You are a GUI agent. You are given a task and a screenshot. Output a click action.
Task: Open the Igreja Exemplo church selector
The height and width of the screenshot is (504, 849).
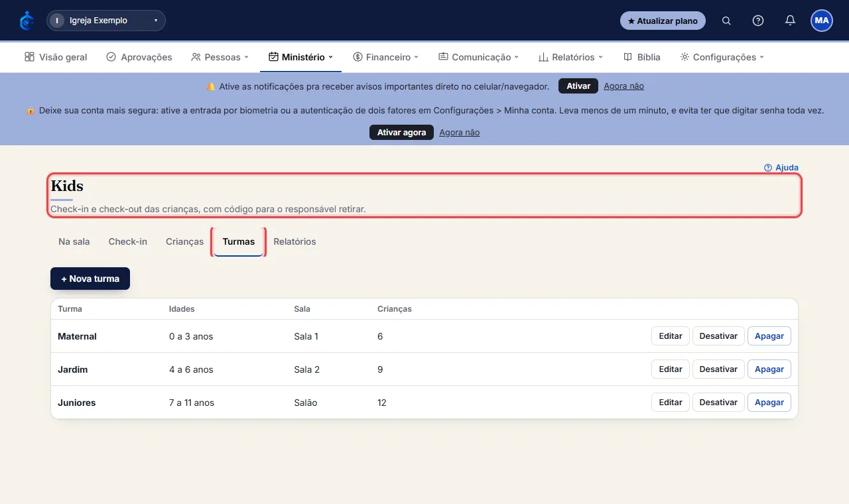tap(106, 21)
